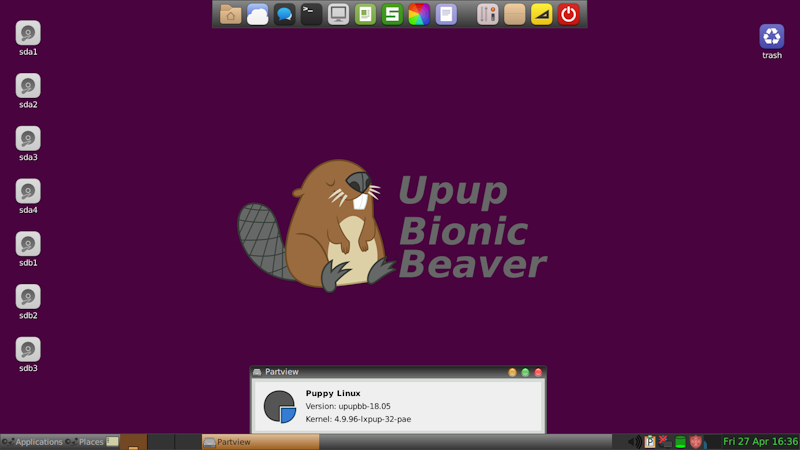Screen dimensions: 800x450
Task: Click the tan package box icon in the dock
Action: [515, 14]
